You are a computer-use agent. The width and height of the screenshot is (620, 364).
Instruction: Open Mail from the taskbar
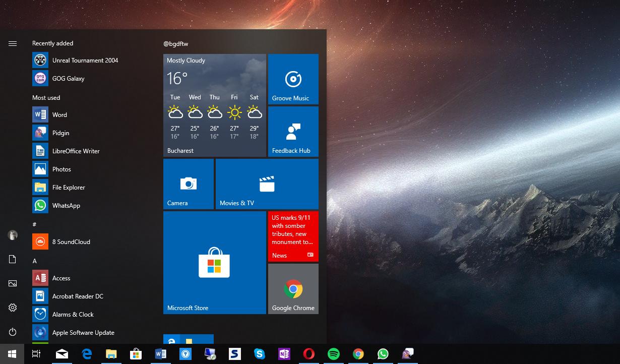click(x=62, y=354)
